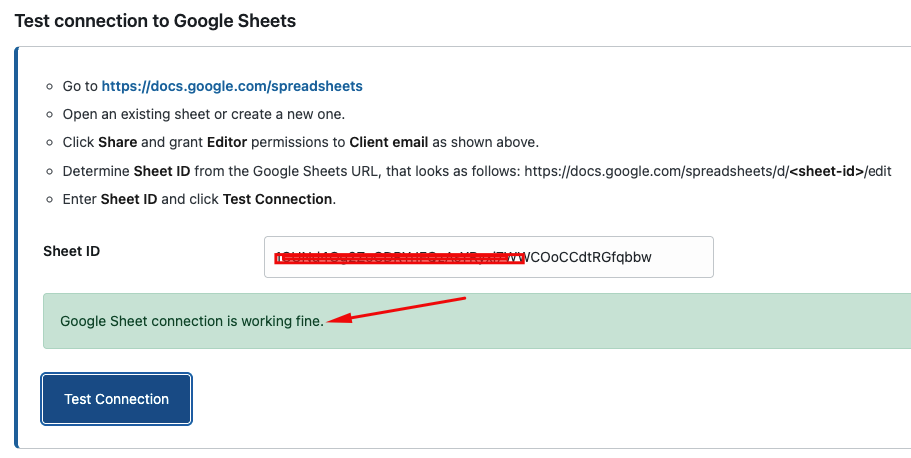Click the bullet before "Click Share and grant"

[x=49, y=142]
